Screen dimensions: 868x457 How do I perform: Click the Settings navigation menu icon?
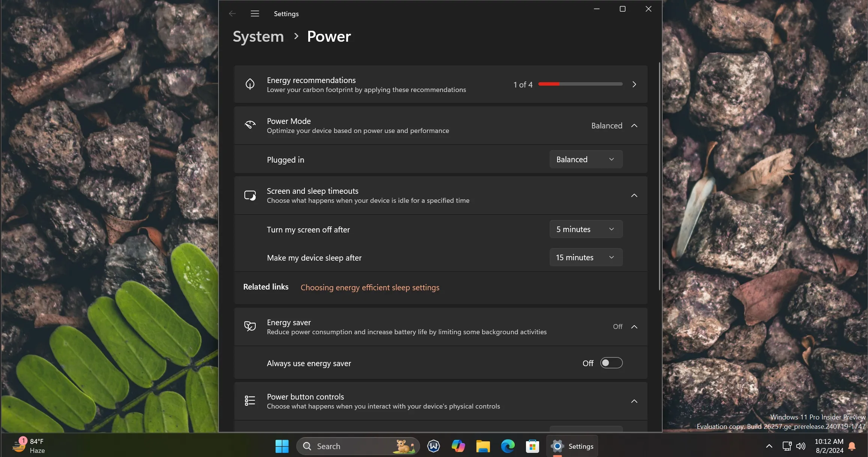(254, 13)
